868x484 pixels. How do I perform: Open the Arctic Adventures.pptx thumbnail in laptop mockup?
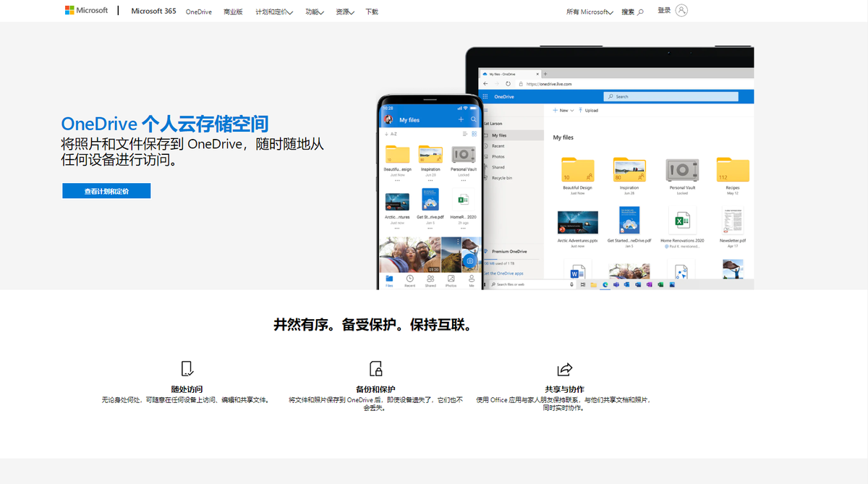click(x=577, y=222)
